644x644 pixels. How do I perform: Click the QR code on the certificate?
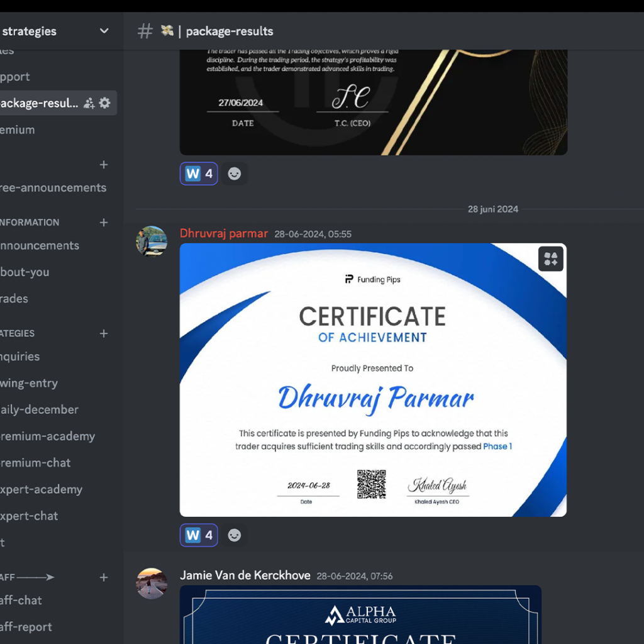click(371, 484)
